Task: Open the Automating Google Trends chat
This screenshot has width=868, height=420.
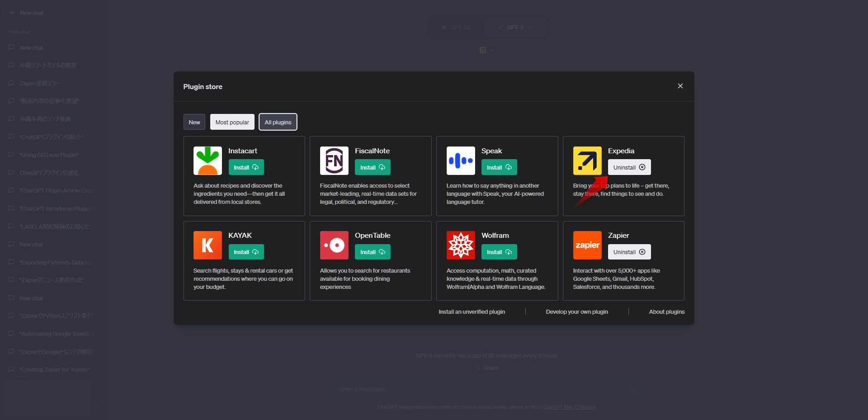Action: click(x=53, y=334)
